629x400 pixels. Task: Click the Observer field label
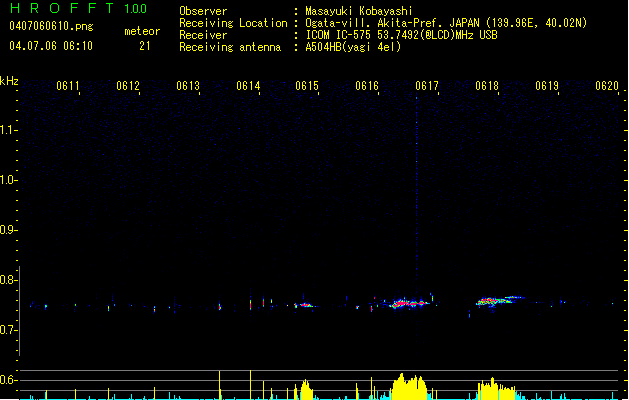203,11
